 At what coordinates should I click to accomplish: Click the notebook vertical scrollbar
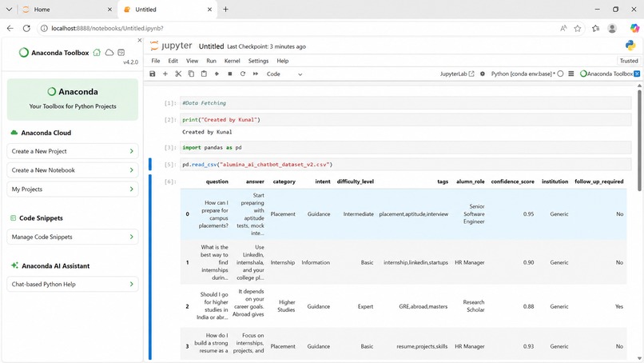pos(639,140)
